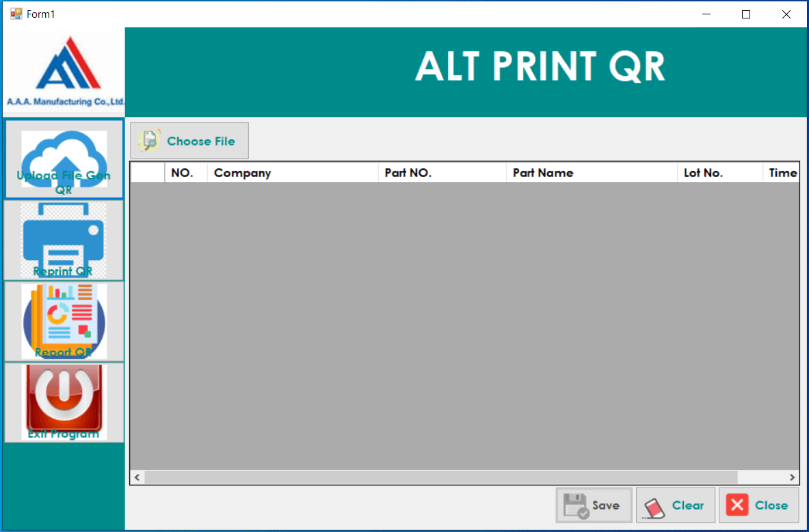Click the eraser icon on Clear
The width and height of the screenshot is (809, 532).
coord(655,507)
